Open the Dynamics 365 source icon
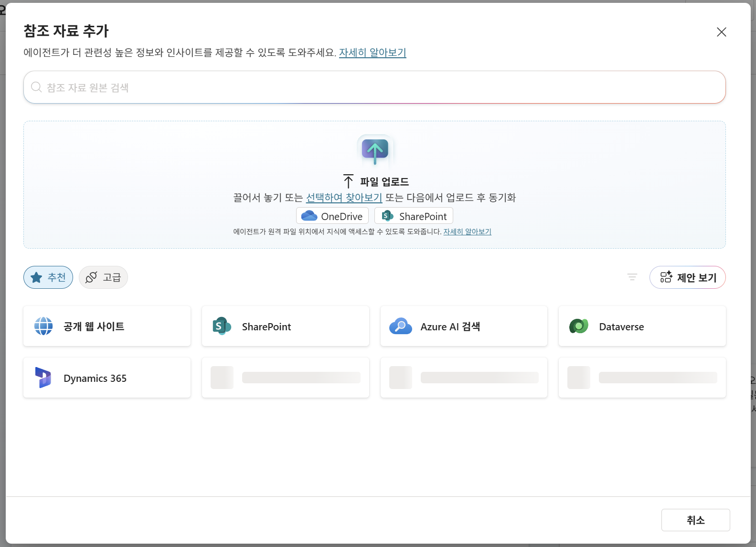 [x=43, y=378]
